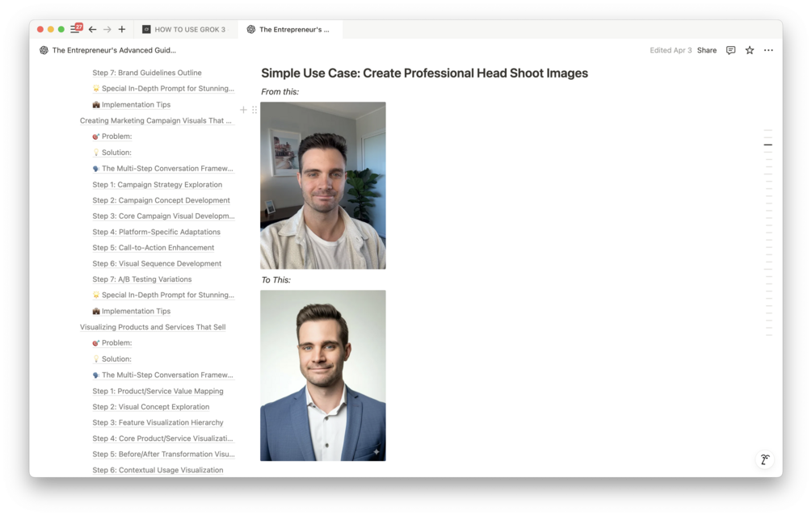Open Step 6: Contextual Usage Visualization
Screen dimensions: 812x516
[x=158, y=470]
